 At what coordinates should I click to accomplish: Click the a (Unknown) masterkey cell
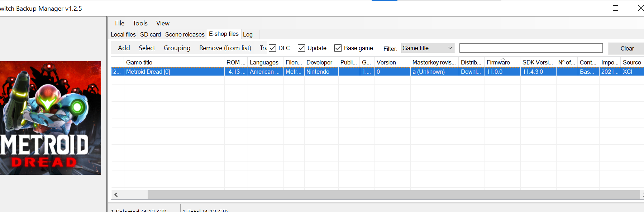pyautogui.click(x=435, y=72)
